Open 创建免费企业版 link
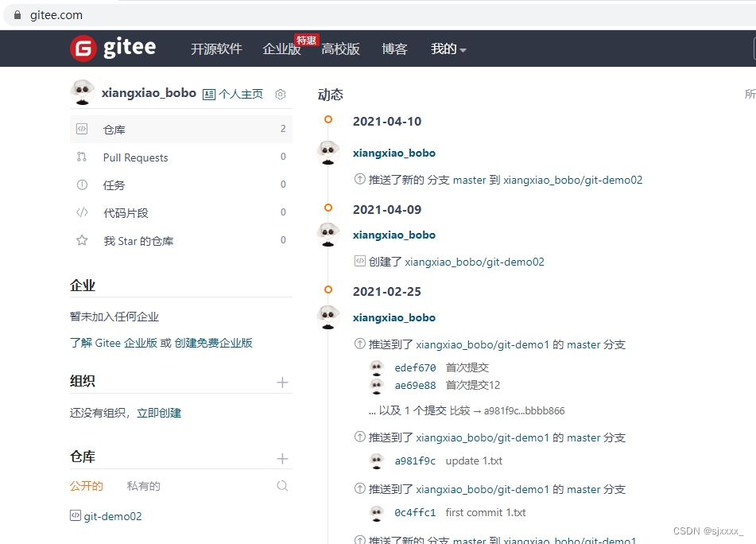 click(214, 343)
